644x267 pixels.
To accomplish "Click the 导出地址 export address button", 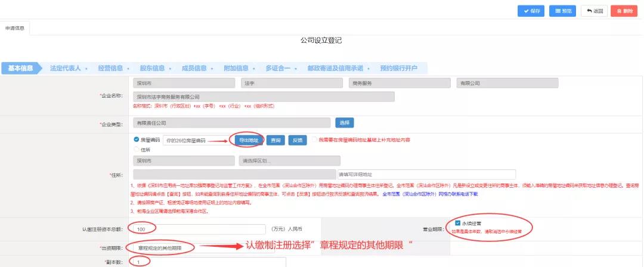I will 247,140.
